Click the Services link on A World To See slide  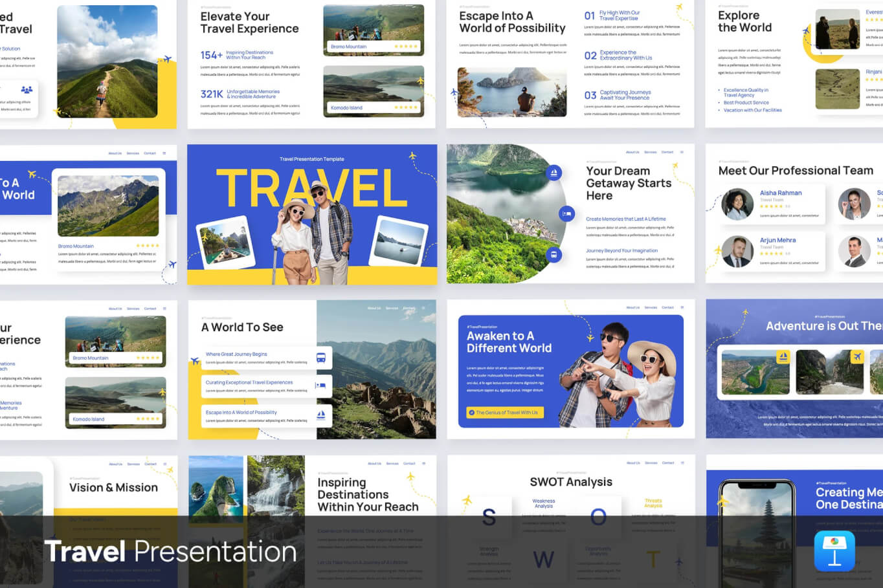click(x=392, y=308)
